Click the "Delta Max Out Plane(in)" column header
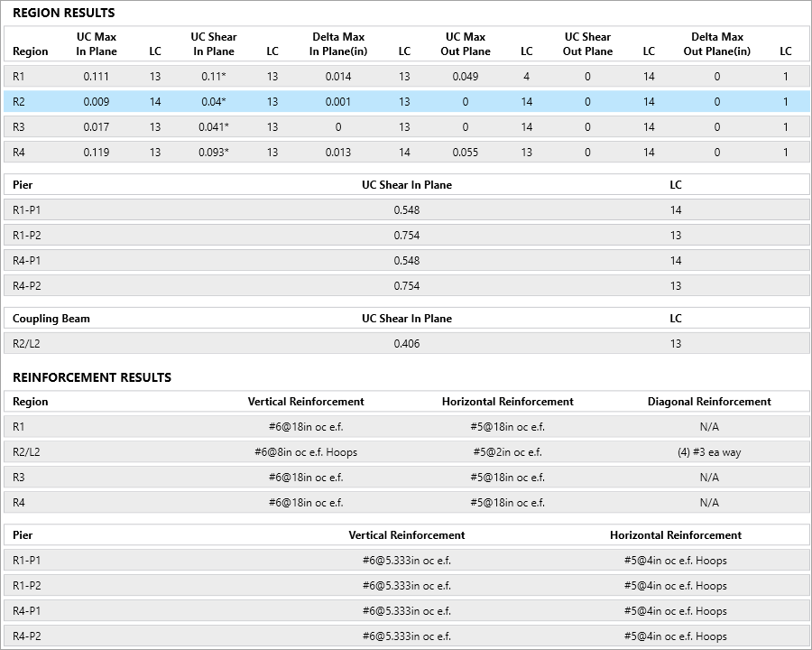This screenshot has width=812, height=650. coord(717,44)
